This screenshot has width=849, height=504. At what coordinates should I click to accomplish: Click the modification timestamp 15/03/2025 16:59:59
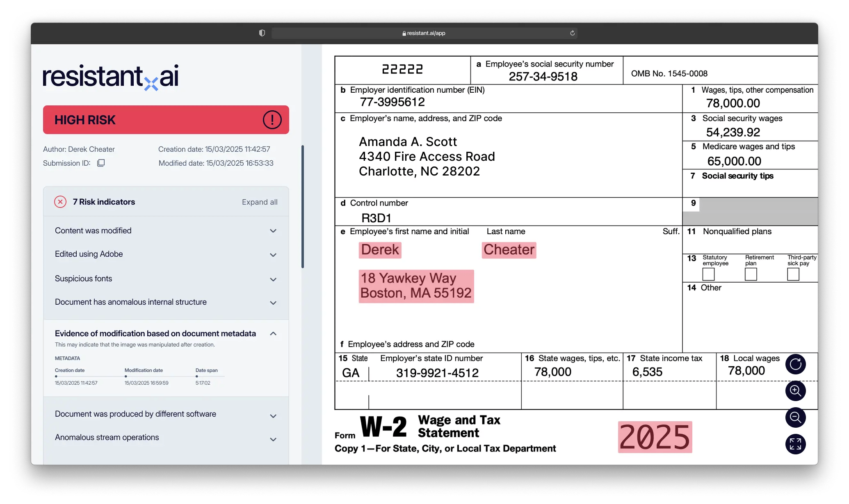[146, 383]
